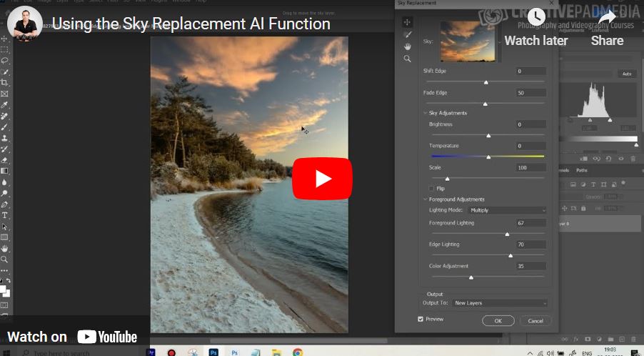Switch to the Paths tab
This screenshot has width=644, height=356.
[x=582, y=170]
